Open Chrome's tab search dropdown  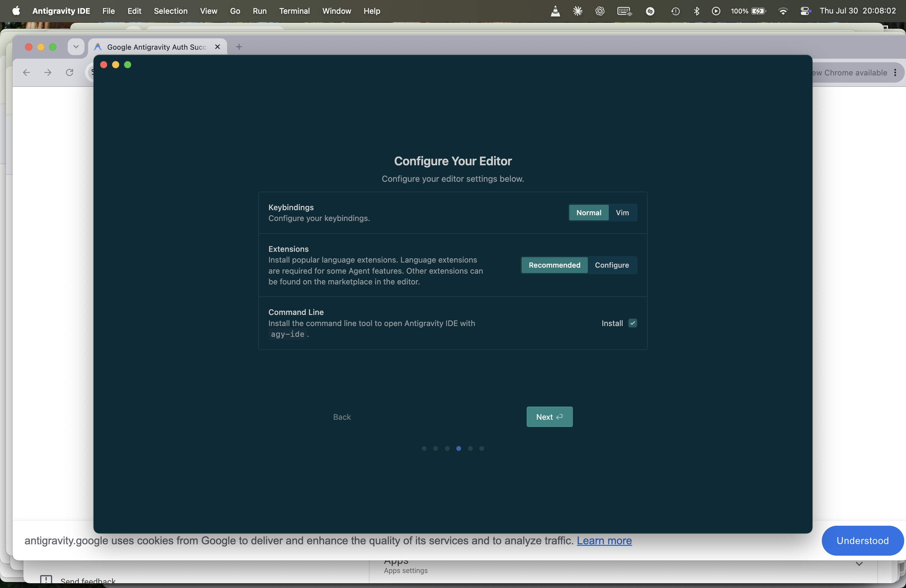click(x=76, y=47)
